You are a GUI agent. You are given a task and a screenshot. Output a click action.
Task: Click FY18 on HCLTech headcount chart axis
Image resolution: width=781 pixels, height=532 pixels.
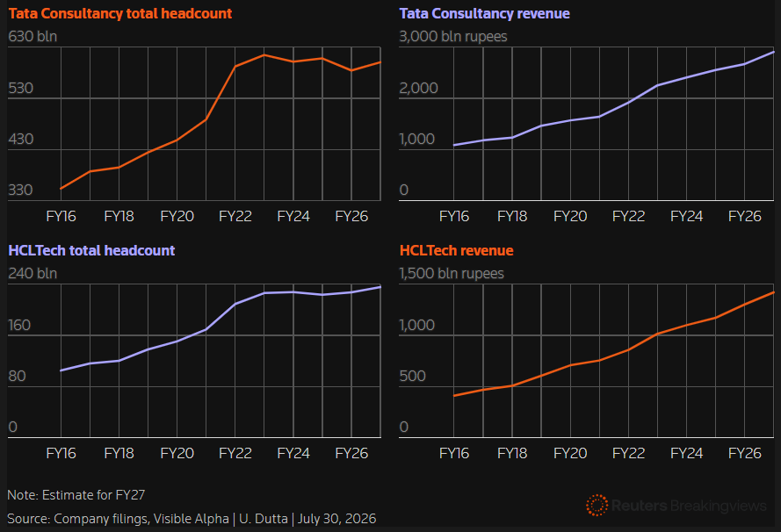click(x=119, y=453)
